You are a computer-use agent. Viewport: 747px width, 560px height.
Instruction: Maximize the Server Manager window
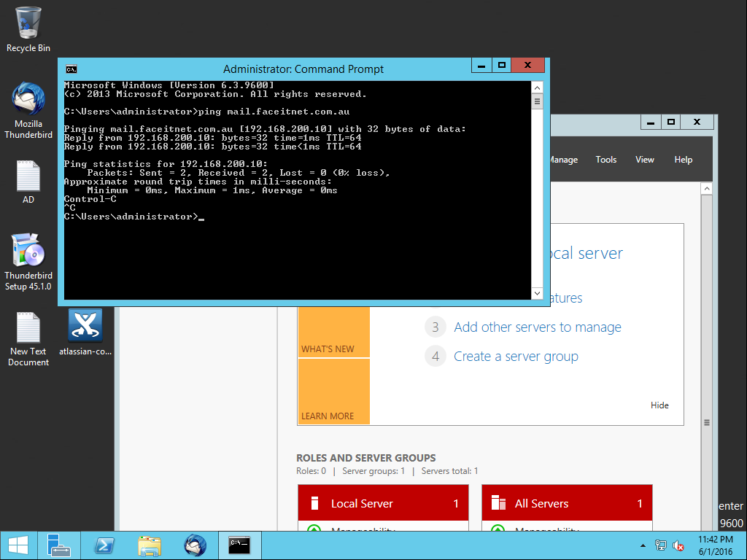[671, 122]
